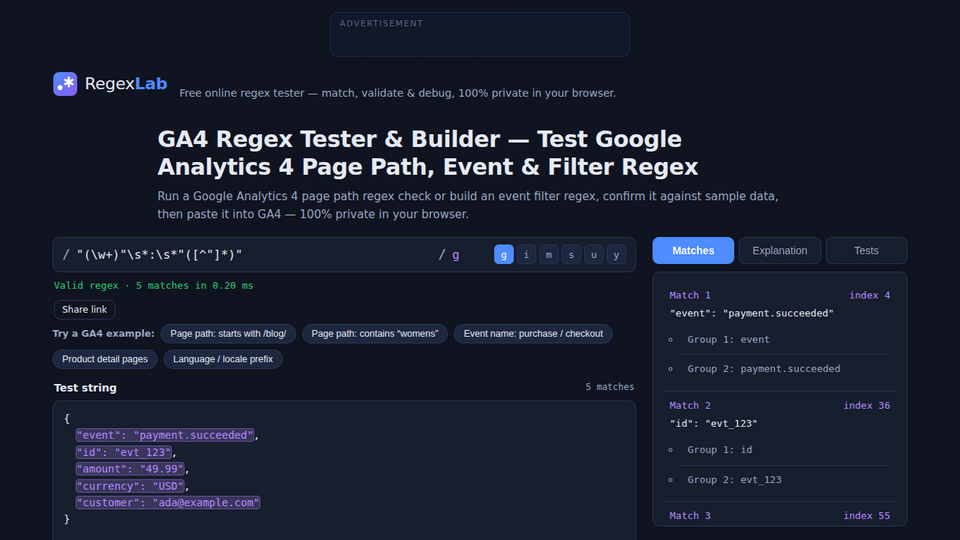Click the 'index 4' label
Image resolution: width=960 pixels, height=540 pixels.
pyautogui.click(x=869, y=295)
